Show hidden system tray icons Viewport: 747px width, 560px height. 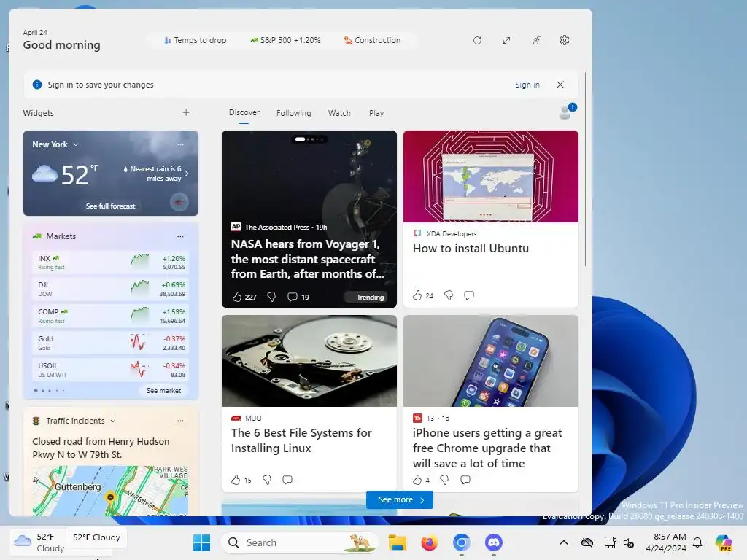pyautogui.click(x=564, y=542)
